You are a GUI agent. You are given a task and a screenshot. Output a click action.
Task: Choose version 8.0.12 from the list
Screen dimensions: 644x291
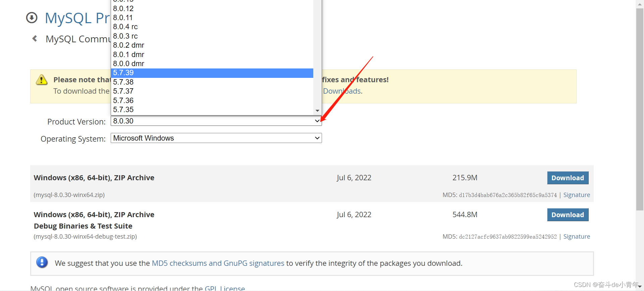coord(212,8)
